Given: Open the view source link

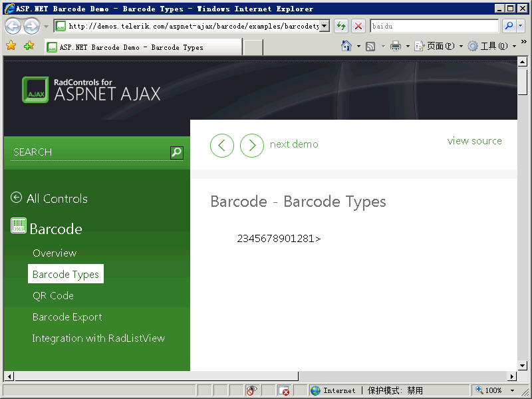Looking at the screenshot, I should [x=475, y=141].
